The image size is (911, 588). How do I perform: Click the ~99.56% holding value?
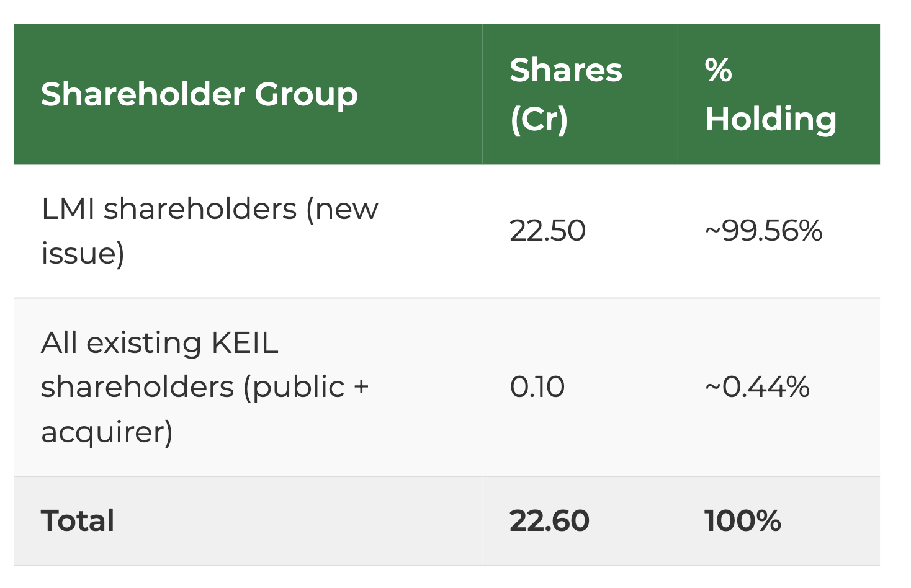[763, 231]
